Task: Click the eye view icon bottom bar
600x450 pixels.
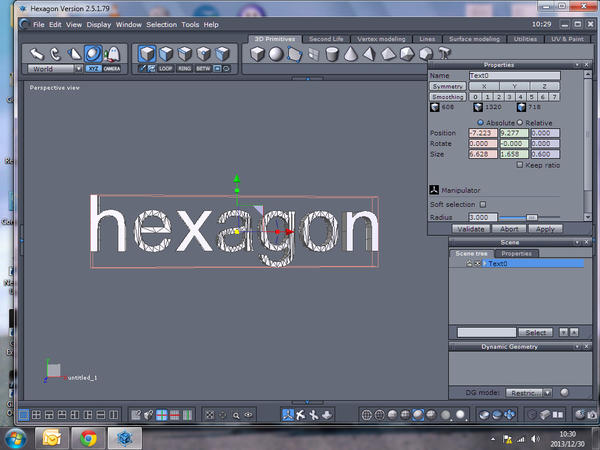Action: click(x=249, y=415)
